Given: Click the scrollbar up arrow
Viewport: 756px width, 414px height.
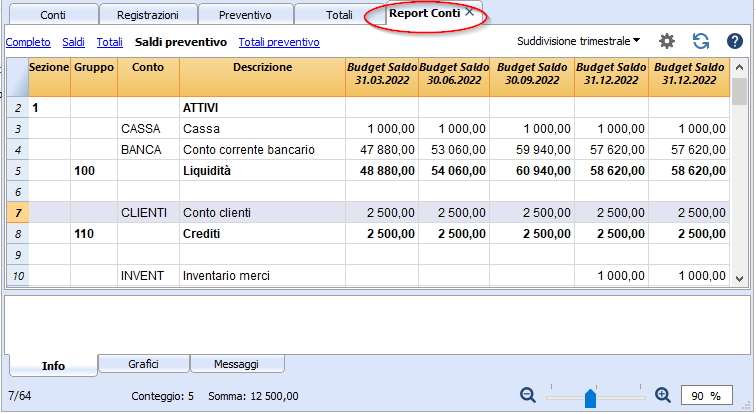Looking at the screenshot, I should click(739, 67).
